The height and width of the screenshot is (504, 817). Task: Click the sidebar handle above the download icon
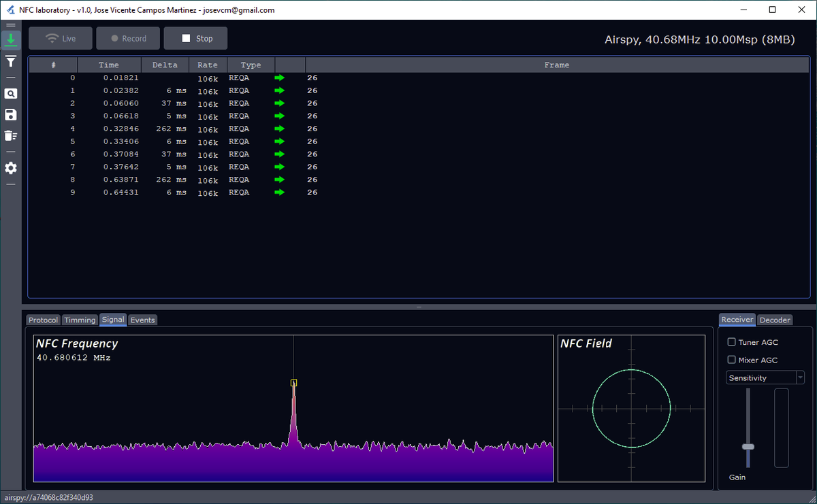tap(10, 24)
